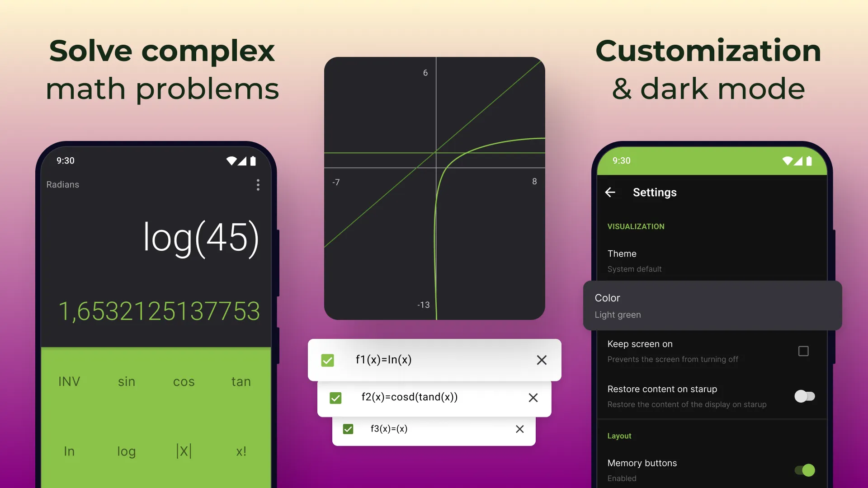The width and height of the screenshot is (868, 488).
Task: Click the log function button
Action: point(126,450)
